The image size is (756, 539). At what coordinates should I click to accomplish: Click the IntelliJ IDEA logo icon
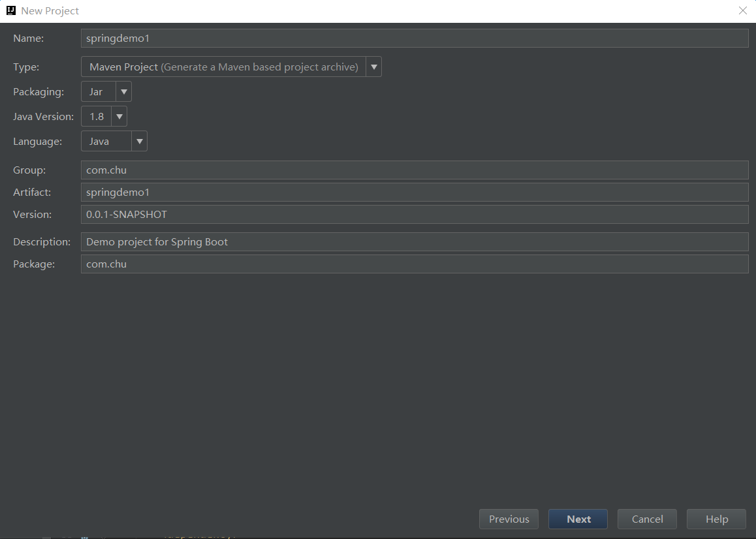(x=11, y=11)
